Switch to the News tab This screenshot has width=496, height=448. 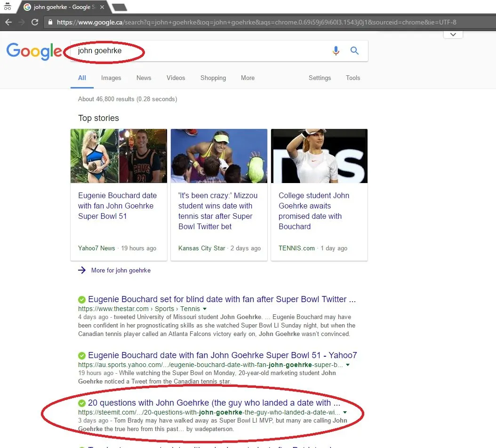[144, 78]
